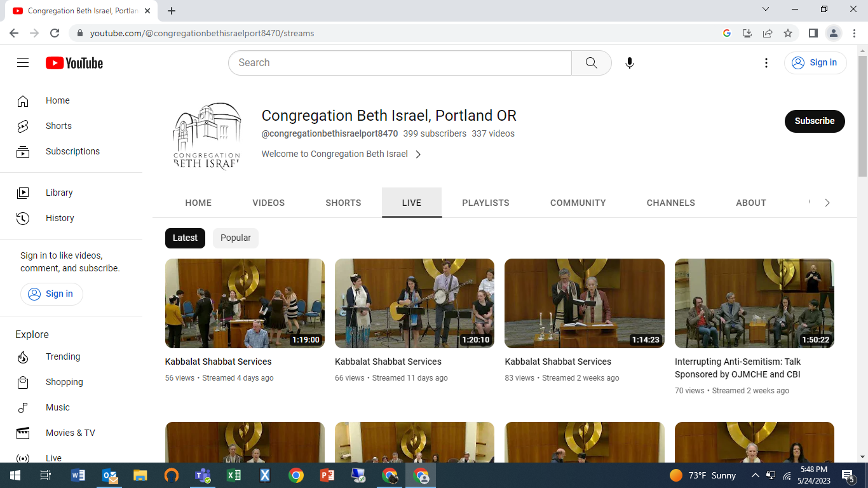Switch to the CHANNELS channel tab
868x488 pixels.
pos(671,203)
